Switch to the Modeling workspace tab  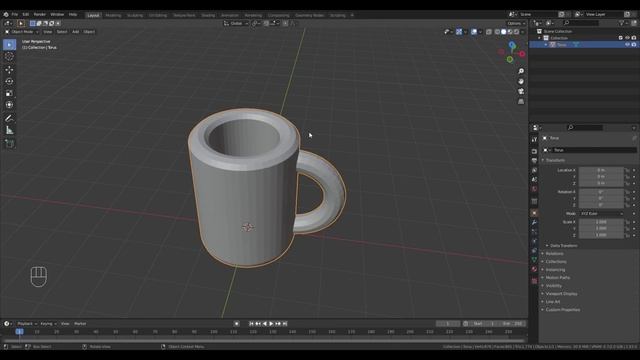(113, 16)
